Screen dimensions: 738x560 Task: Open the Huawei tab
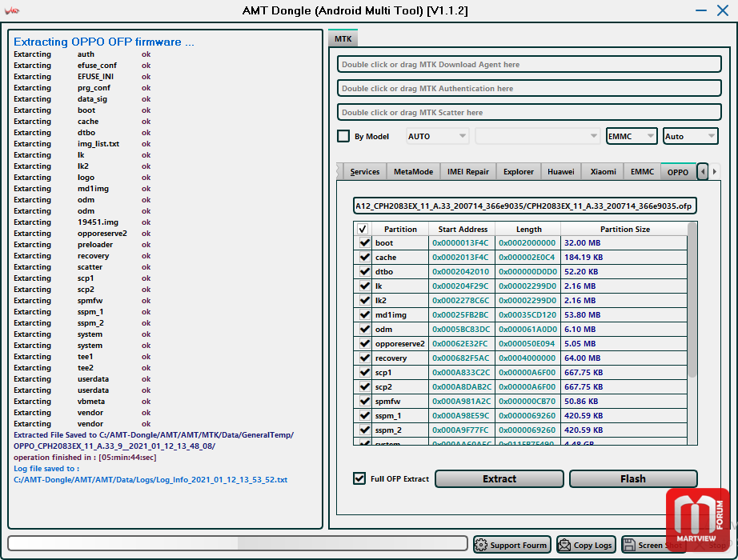pyautogui.click(x=560, y=172)
